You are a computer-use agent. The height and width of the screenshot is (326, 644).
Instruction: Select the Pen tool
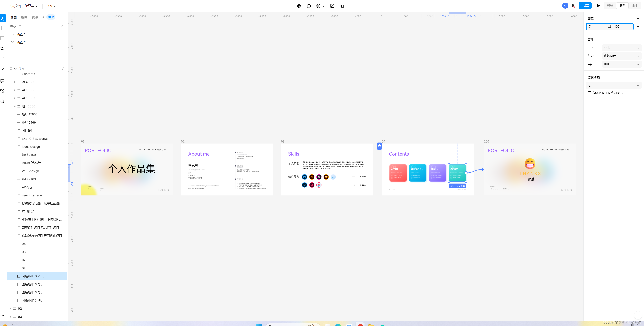[x=3, y=49]
